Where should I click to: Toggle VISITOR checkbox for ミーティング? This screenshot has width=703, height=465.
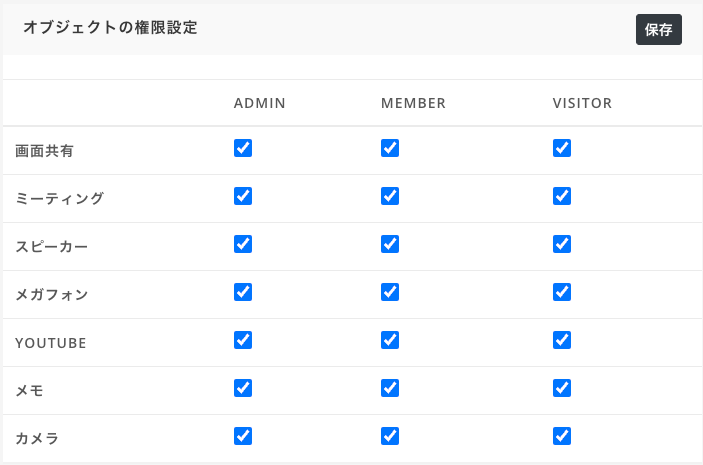pyautogui.click(x=562, y=196)
